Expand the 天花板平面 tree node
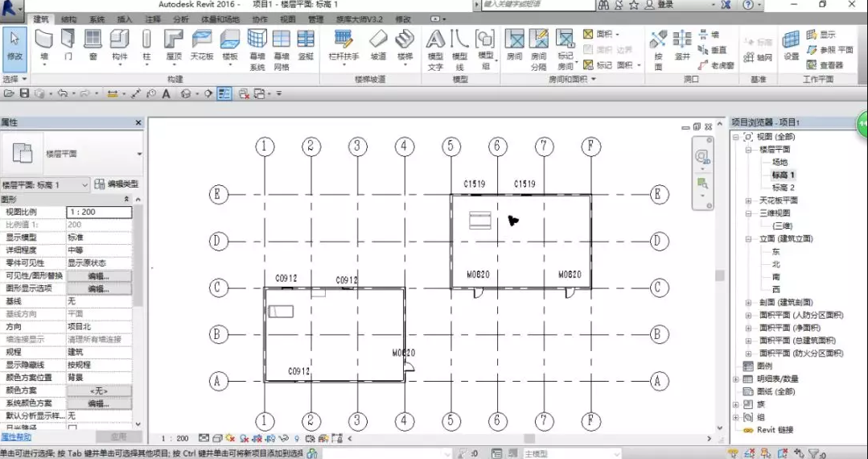Image resolution: width=868 pixels, height=459 pixels. [x=748, y=201]
